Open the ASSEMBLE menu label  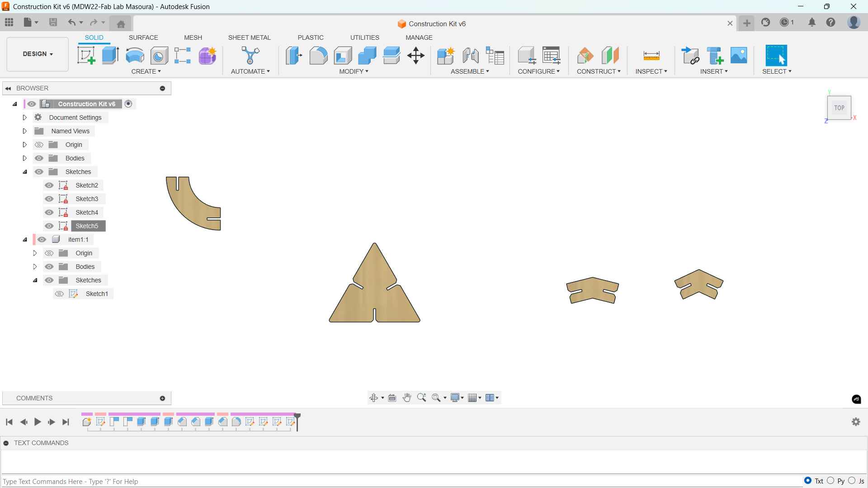tap(470, 71)
